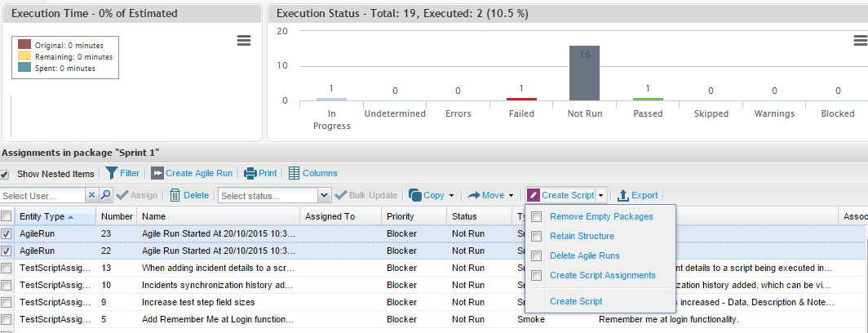Uncheck the AgileRun 23 row checkbox

click(7, 233)
